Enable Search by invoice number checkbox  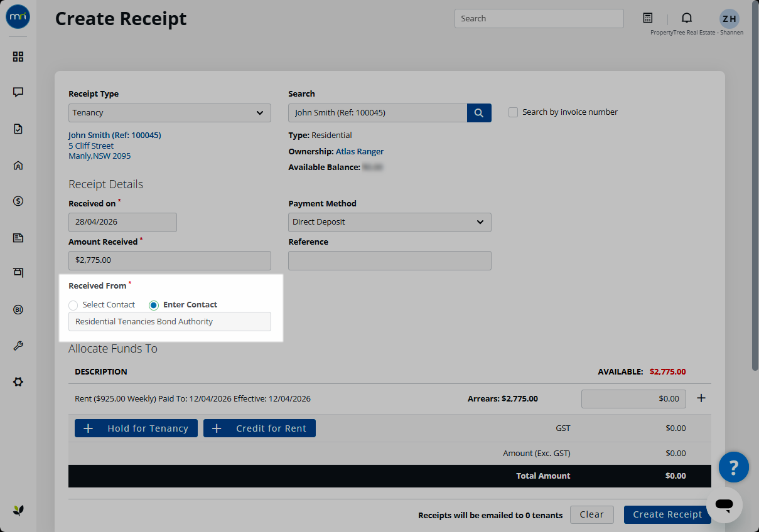click(x=514, y=112)
